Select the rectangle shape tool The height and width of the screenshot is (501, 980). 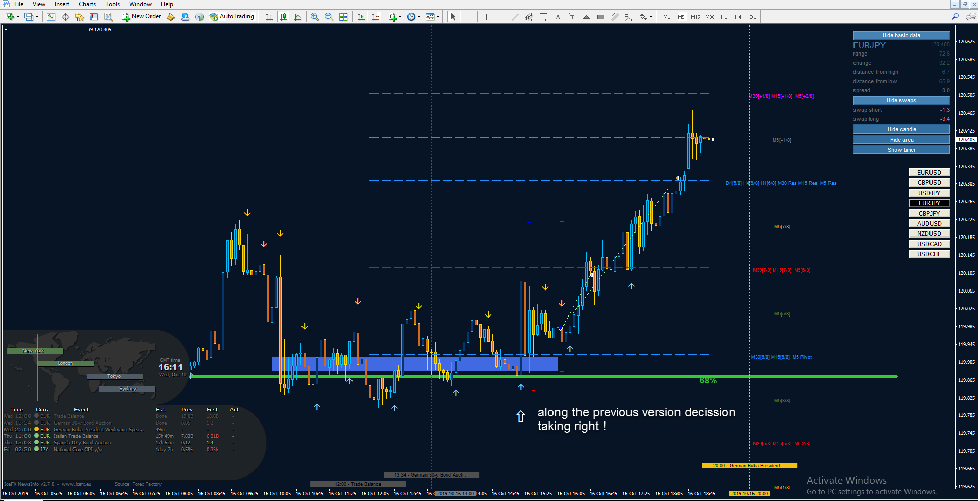coord(600,17)
